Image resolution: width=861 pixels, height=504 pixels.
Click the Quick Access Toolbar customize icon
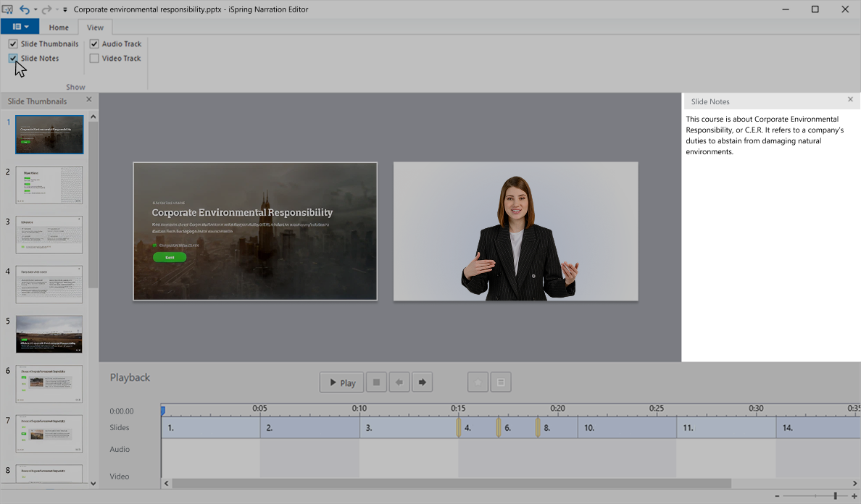coord(65,9)
